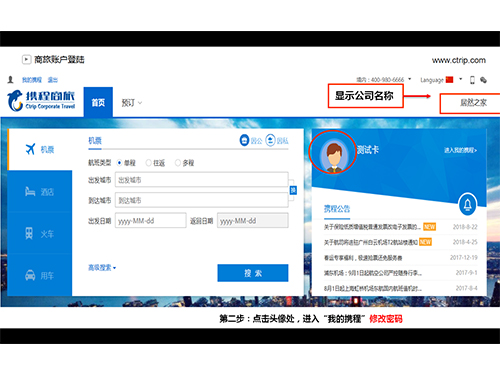Click the 出发城市 departure city input field
This screenshot has height=375, width=500.
point(202,180)
